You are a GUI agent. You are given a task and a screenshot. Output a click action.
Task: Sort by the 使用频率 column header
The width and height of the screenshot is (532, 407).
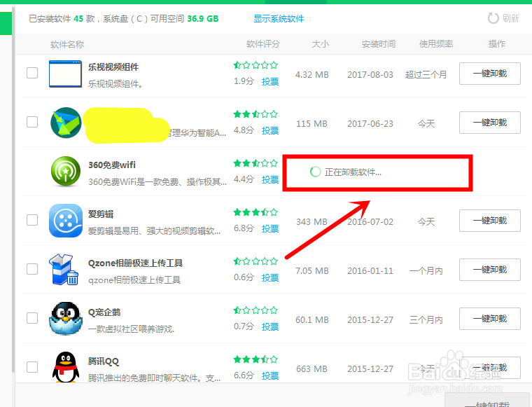[436, 44]
